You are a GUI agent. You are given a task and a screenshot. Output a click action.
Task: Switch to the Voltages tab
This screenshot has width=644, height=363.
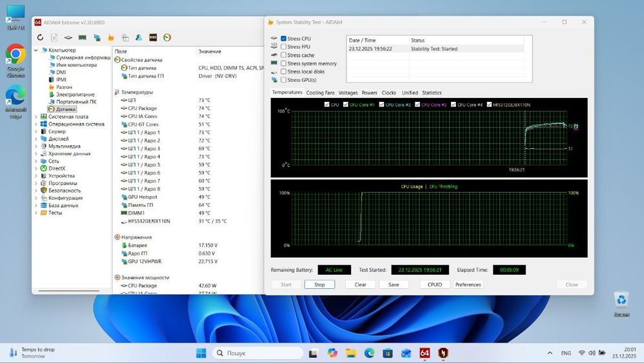348,93
